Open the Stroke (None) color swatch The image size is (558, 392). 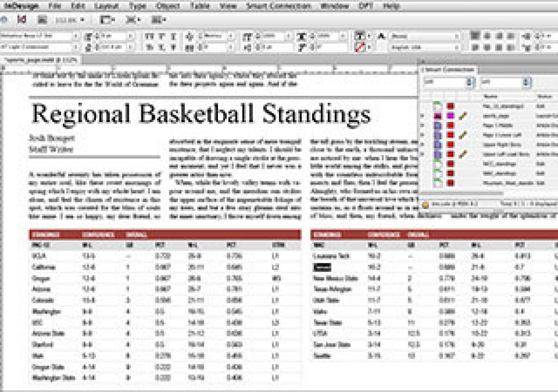[360, 47]
